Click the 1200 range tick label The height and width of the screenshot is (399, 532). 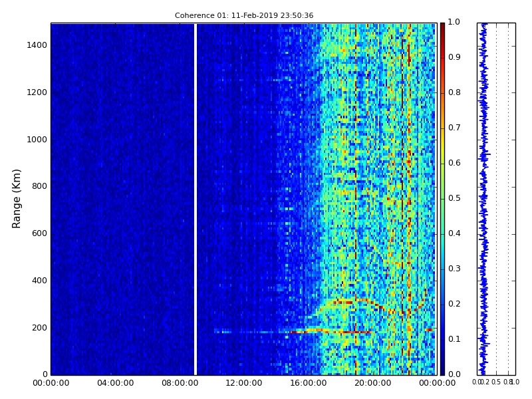[x=37, y=92]
